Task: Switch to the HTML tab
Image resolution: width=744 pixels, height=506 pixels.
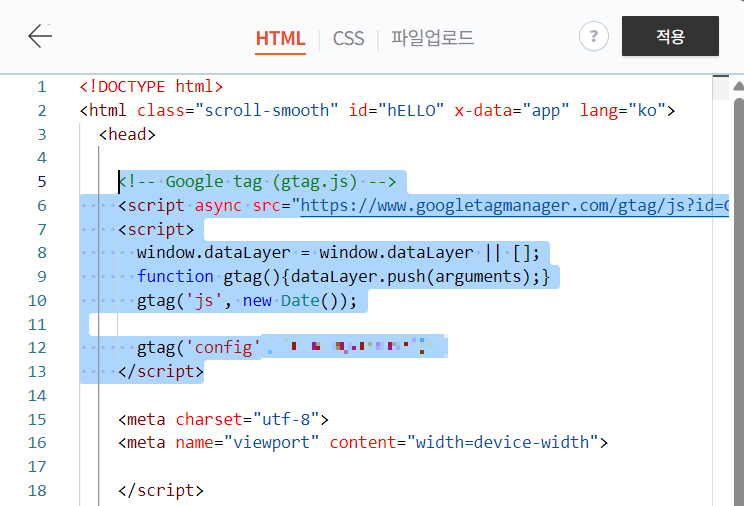Action: [280, 38]
